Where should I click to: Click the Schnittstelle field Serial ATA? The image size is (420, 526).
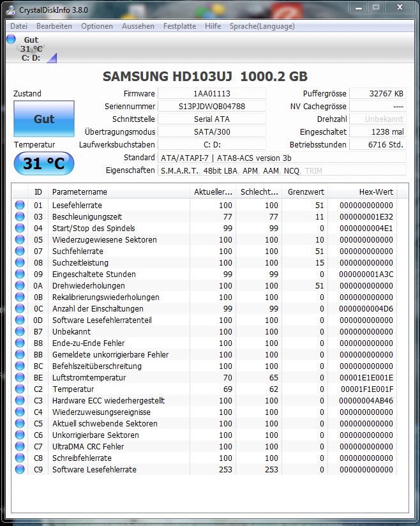(x=212, y=119)
